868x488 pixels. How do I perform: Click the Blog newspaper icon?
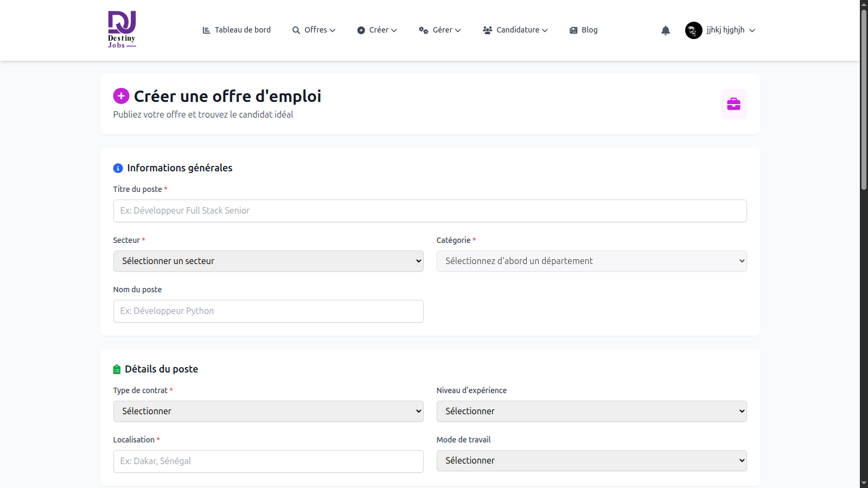(573, 30)
